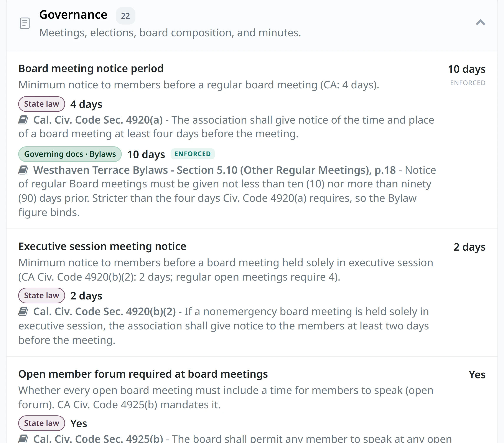The image size is (504, 443).
Task: Click book icon beside Cal. Civ. Code Sec. 4920(a)
Action: (23, 120)
